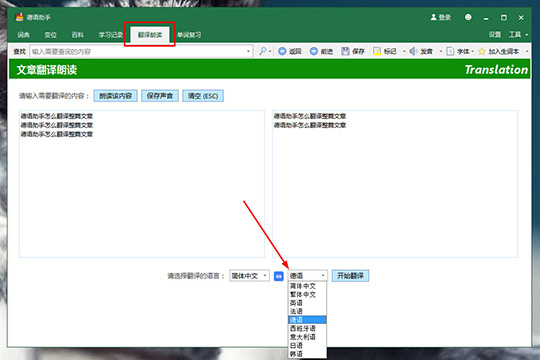Collapse the 德语 target language combo box
540x360 pixels.
pos(308,276)
